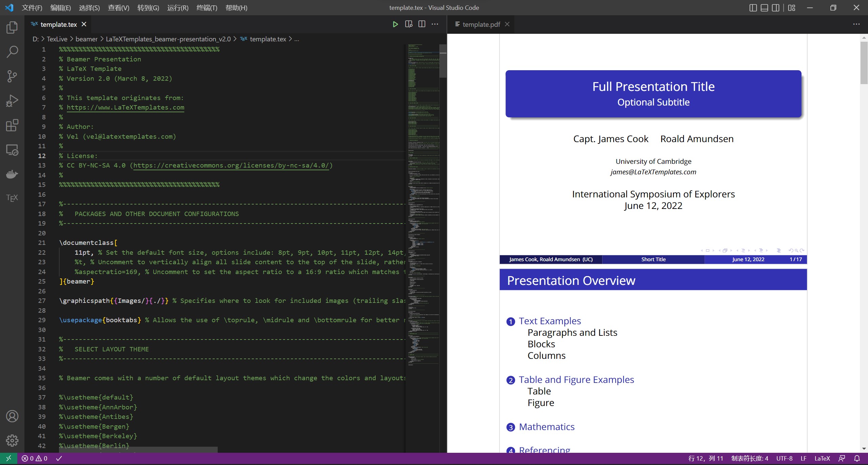Open the Explorer view in activity bar
This screenshot has width=868, height=465.
[x=12, y=27]
